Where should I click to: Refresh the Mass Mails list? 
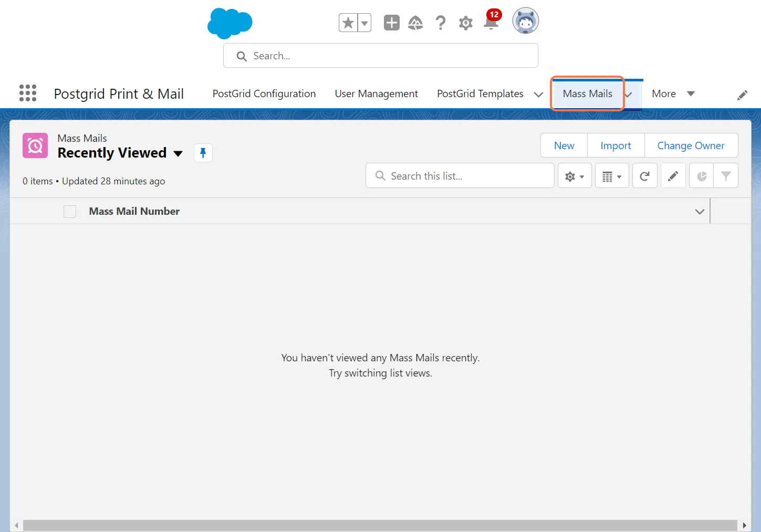point(644,176)
